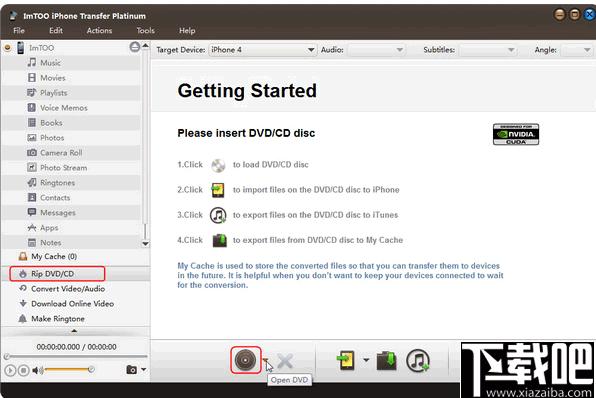Click the gray X remove button
Viewport: 596px width, 398px height.
click(x=285, y=361)
